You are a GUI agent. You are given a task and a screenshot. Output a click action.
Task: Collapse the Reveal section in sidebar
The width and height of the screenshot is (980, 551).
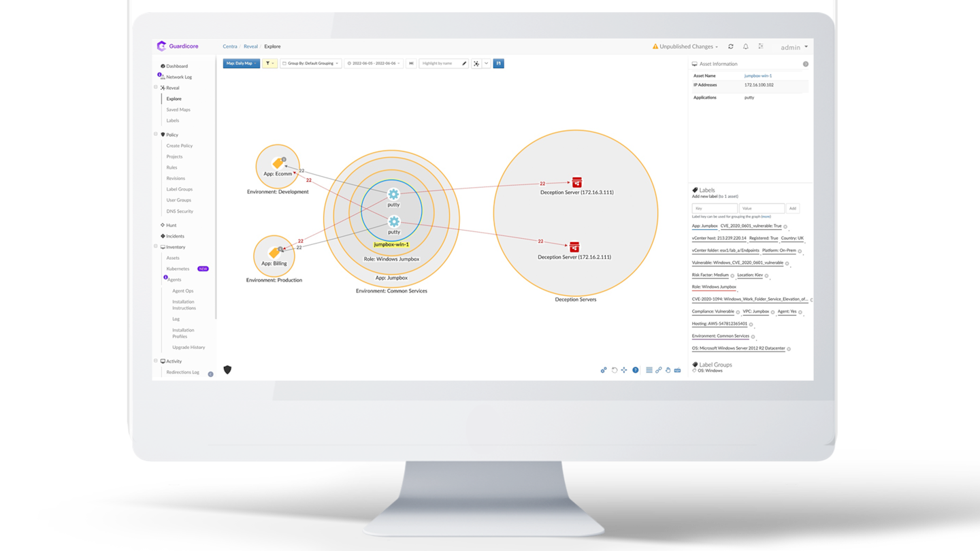click(x=156, y=88)
